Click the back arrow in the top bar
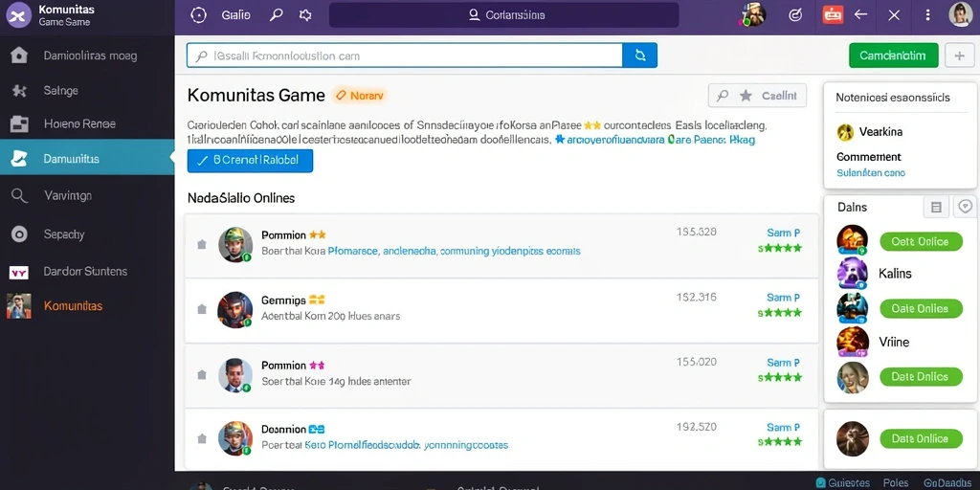Viewport: 980px width, 490px height. click(861, 14)
